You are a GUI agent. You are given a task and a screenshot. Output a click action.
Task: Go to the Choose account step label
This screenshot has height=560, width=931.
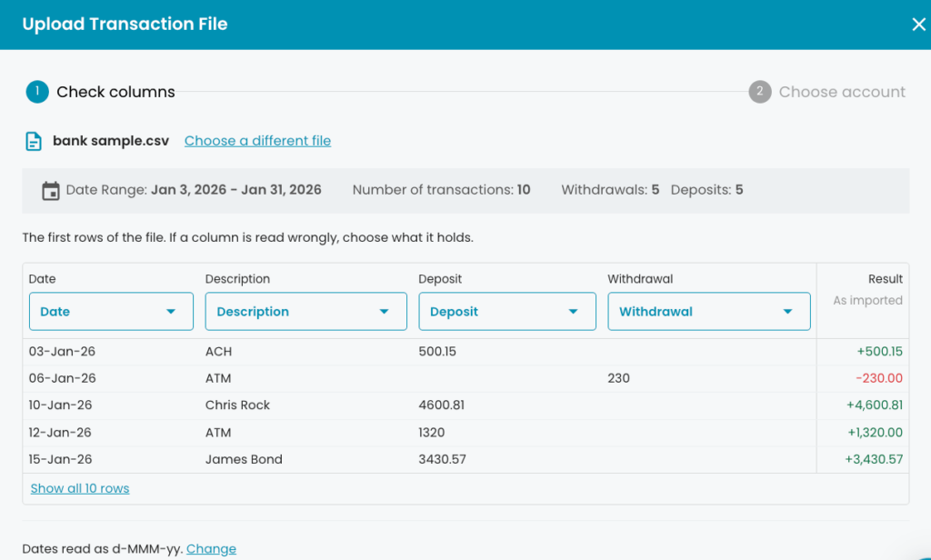(x=842, y=92)
